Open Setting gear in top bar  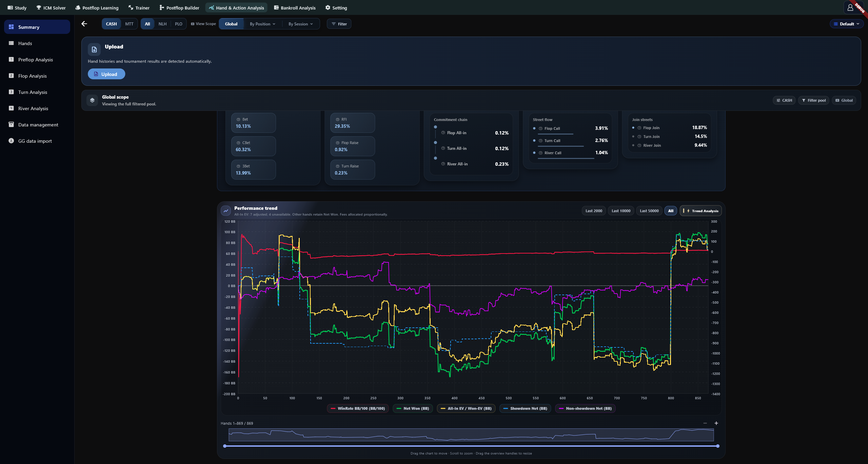[336, 7]
